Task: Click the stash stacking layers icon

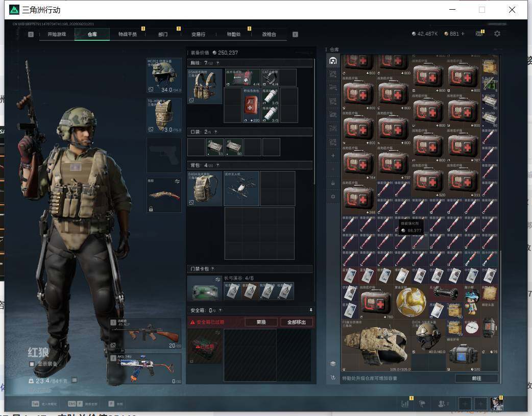Action: point(333,363)
